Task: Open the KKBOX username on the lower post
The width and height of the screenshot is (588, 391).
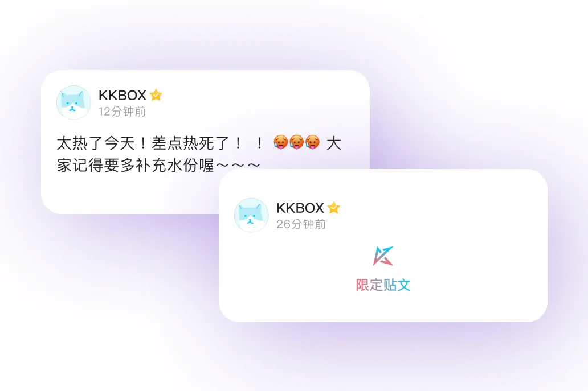Action: coord(300,208)
